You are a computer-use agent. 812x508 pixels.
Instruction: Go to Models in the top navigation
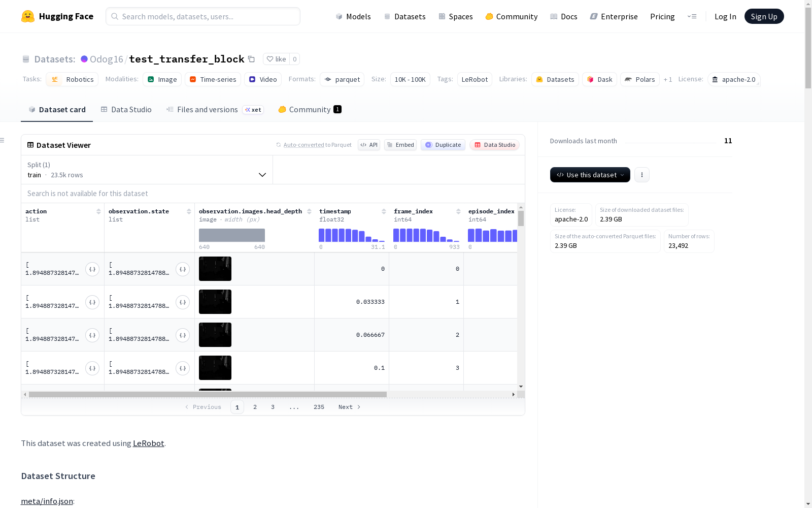click(x=353, y=16)
